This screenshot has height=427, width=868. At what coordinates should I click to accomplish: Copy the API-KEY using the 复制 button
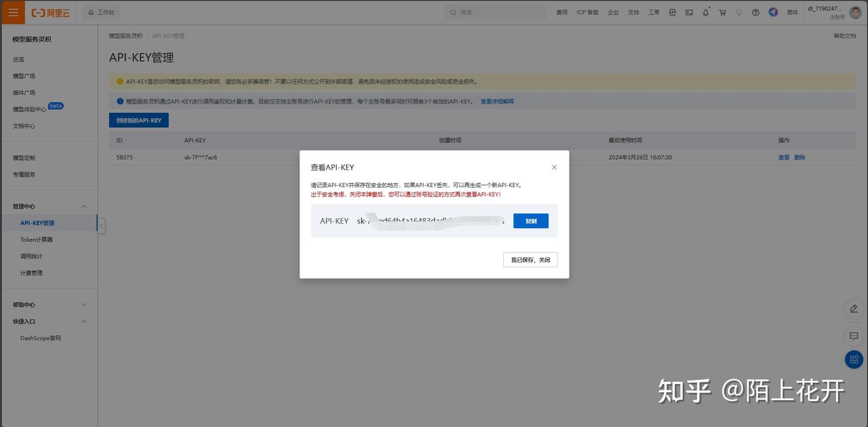(530, 221)
